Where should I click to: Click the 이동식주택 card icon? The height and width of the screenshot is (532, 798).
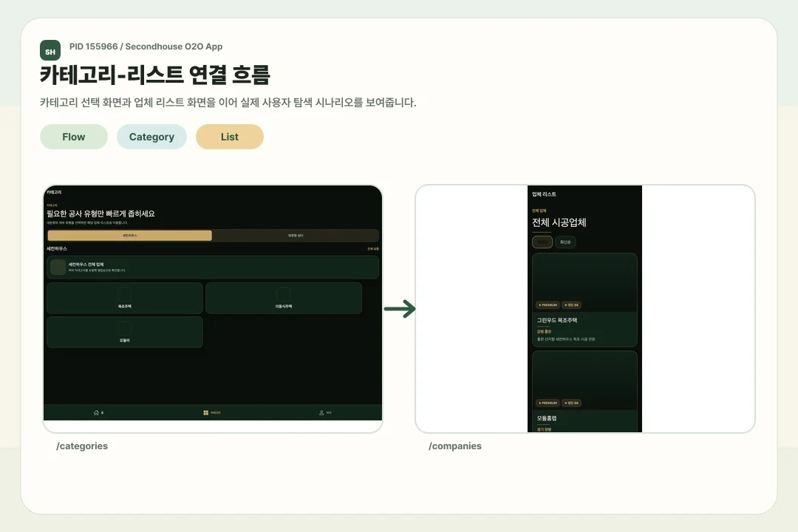(x=284, y=294)
